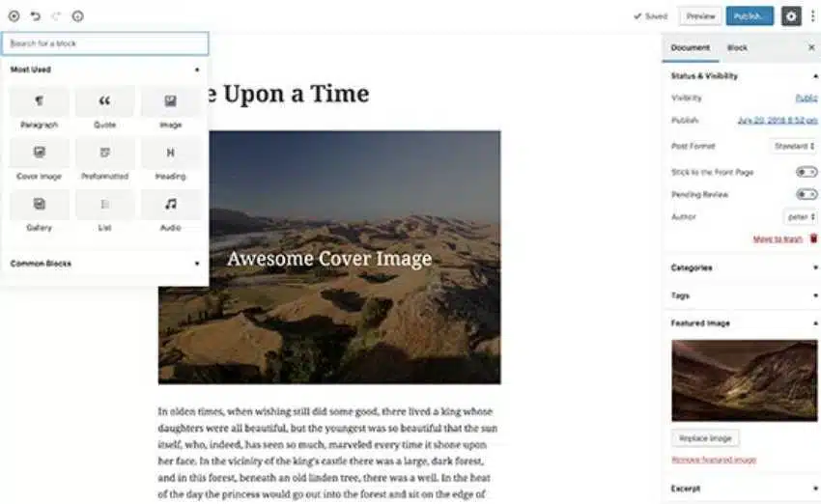Insert a Gallery block

coord(40,212)
